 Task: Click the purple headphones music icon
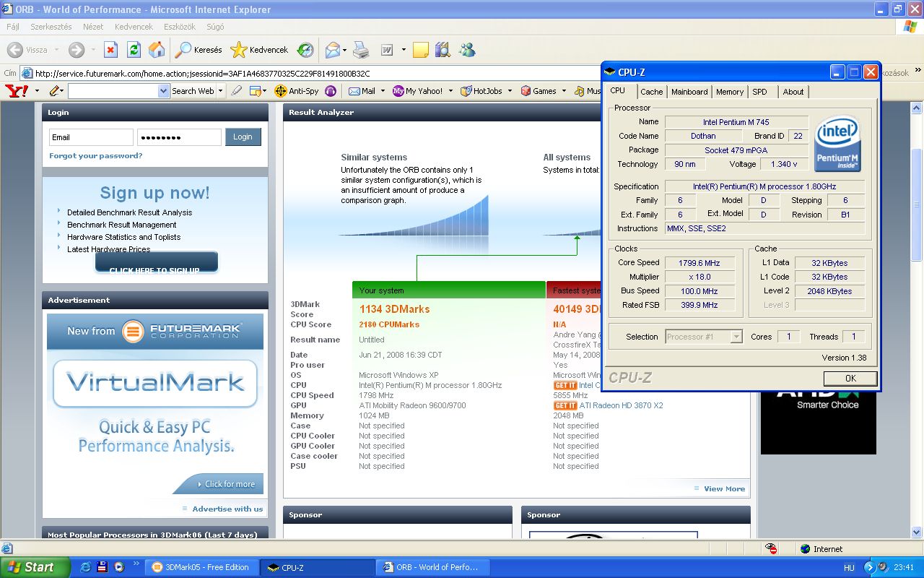[x=331, y=91]
